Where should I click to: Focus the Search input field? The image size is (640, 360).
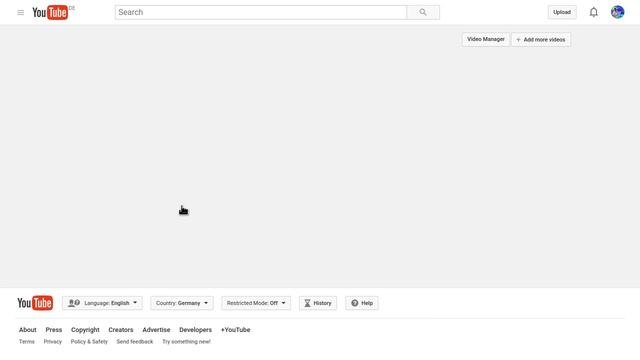pos(261,12)
